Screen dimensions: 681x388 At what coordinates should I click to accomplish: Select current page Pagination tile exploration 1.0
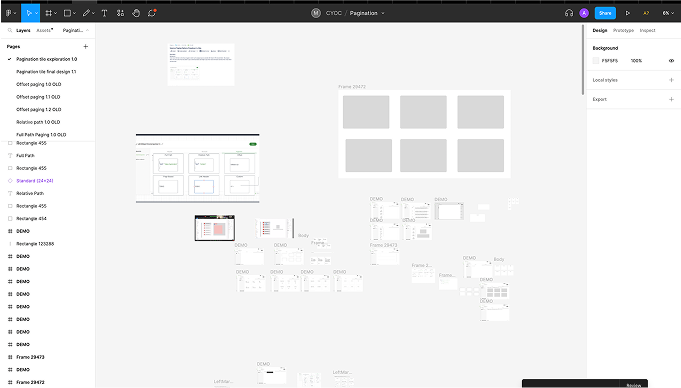46,59
